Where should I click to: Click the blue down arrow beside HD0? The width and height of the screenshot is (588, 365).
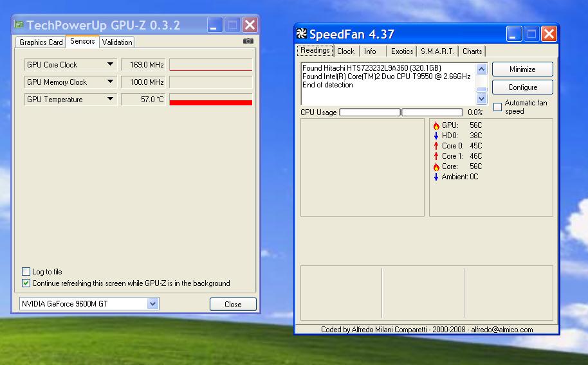click(x=436, y=136)
